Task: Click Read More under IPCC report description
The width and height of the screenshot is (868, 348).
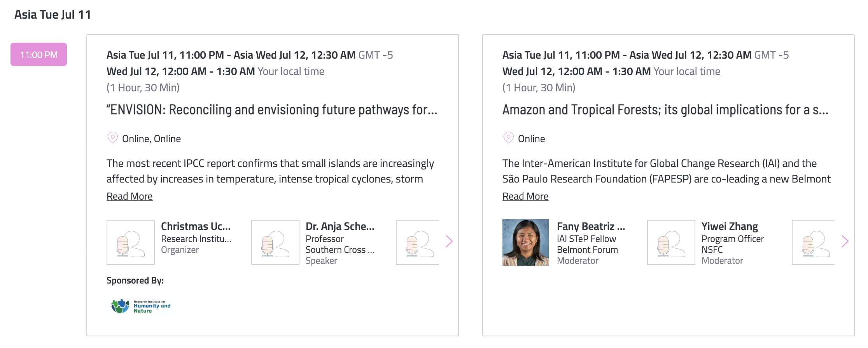Action: 129,196
